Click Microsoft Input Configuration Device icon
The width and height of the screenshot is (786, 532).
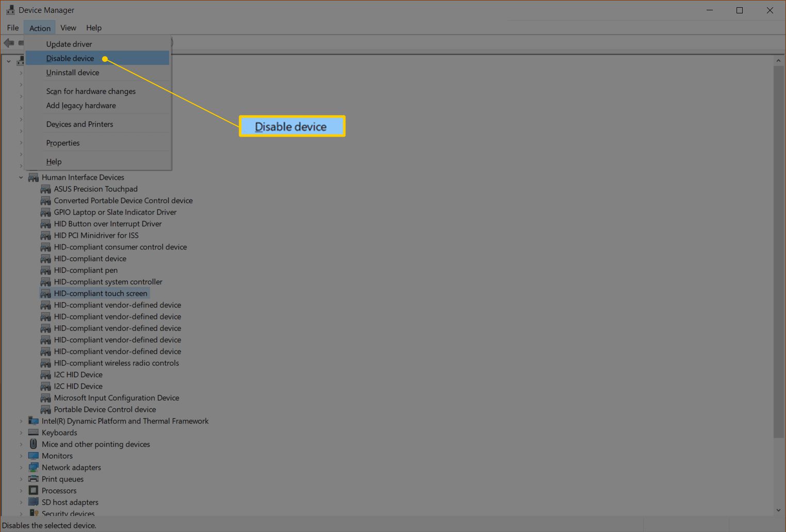tap(46, 398)
